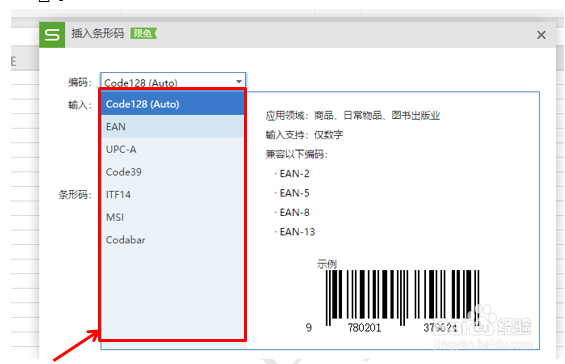Close the 插入条形码 dialog
Screen dimensions: 565x364
pyautogui.click(x=541, y=35)
